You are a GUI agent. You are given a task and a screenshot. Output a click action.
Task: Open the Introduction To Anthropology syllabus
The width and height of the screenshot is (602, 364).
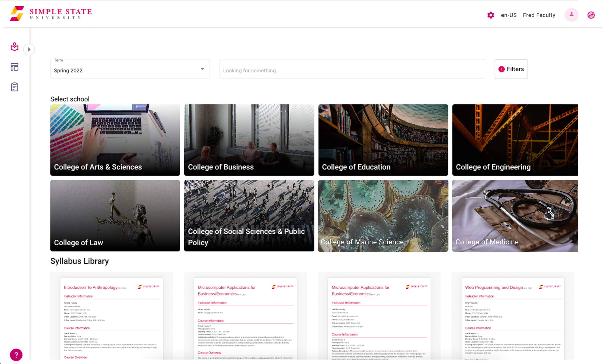point(112,317)
